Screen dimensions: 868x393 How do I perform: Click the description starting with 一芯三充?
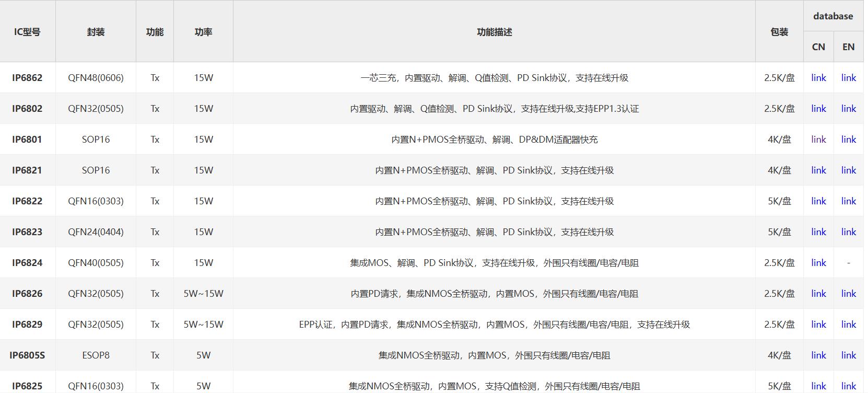point(494,78)
